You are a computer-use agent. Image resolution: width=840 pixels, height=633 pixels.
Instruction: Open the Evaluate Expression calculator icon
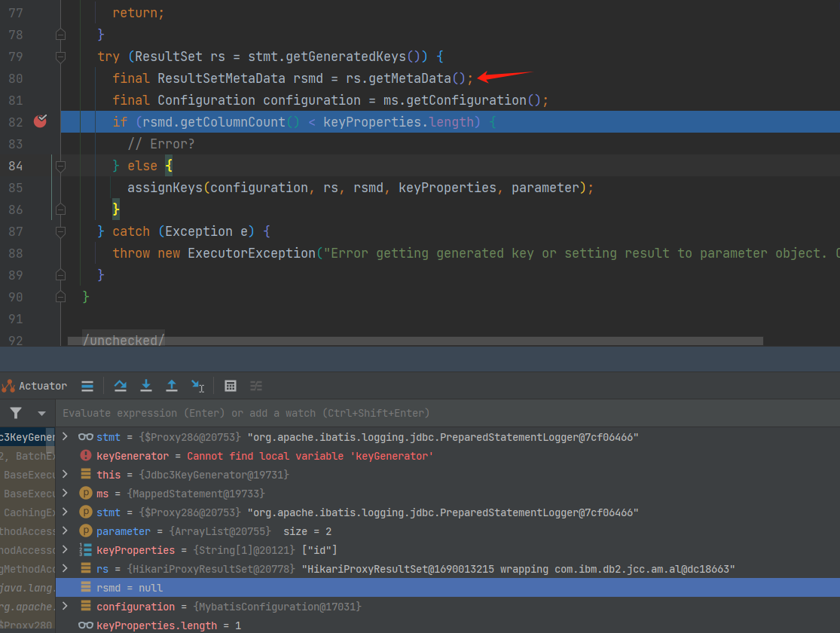(x=231, y=386)
